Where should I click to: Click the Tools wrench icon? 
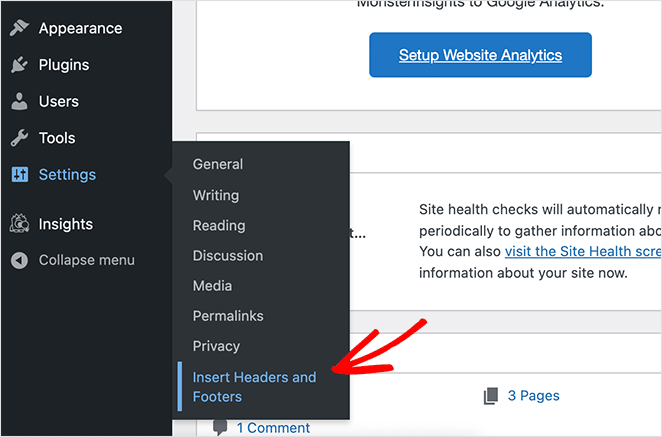[19, 138]
